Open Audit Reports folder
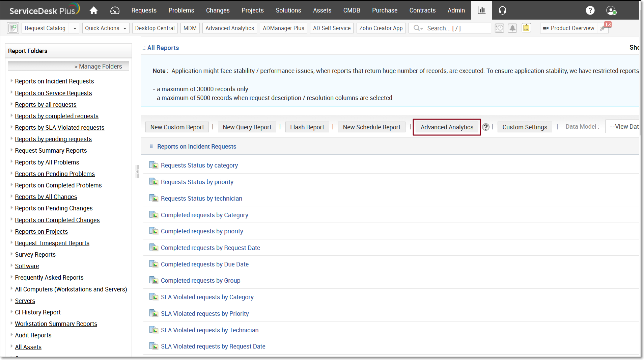 33,335
